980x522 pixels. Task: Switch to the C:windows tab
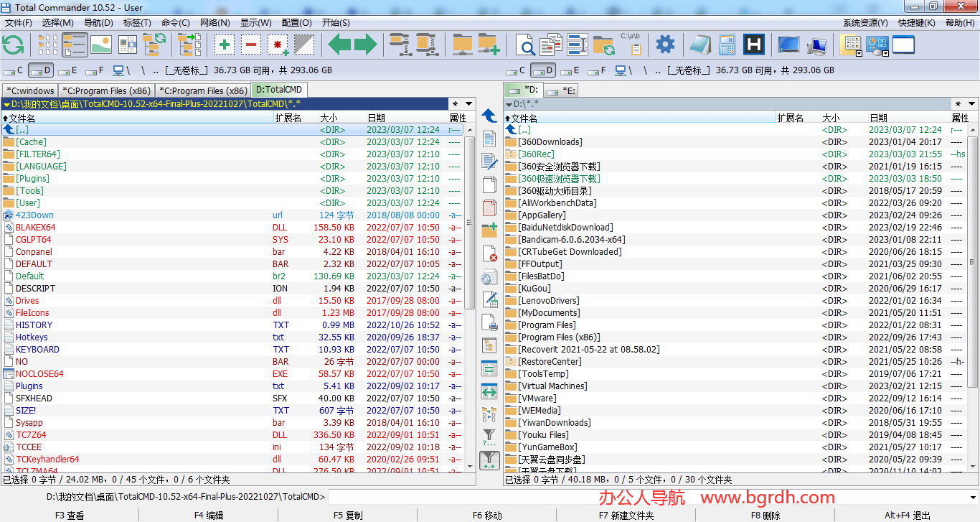(29, 90)
